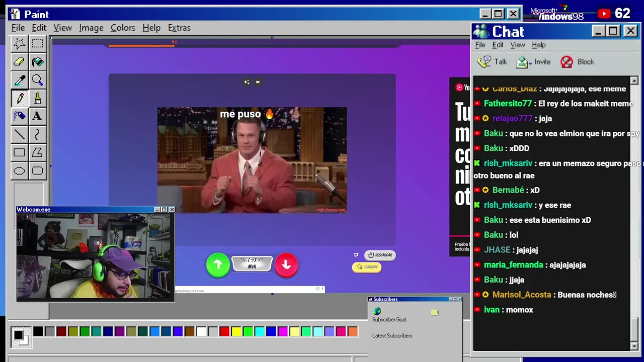Click the Block icon in Chat toolbar

pyautogui.click(x=567, y=62)
